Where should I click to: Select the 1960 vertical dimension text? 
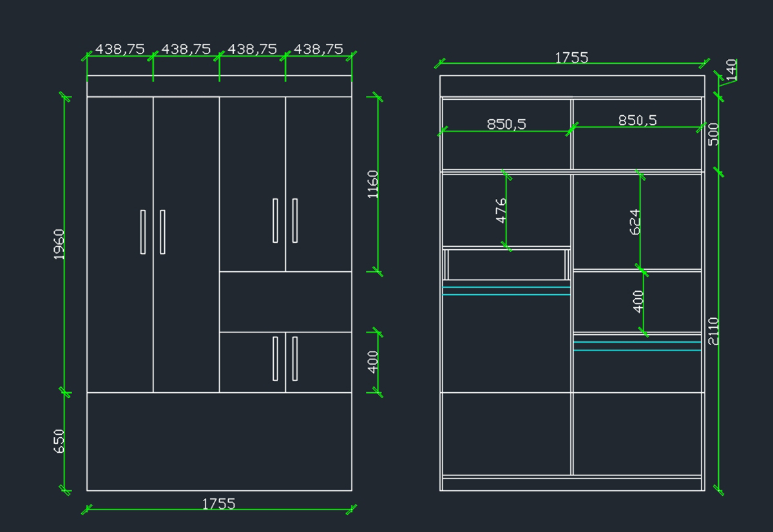point(59,244)
